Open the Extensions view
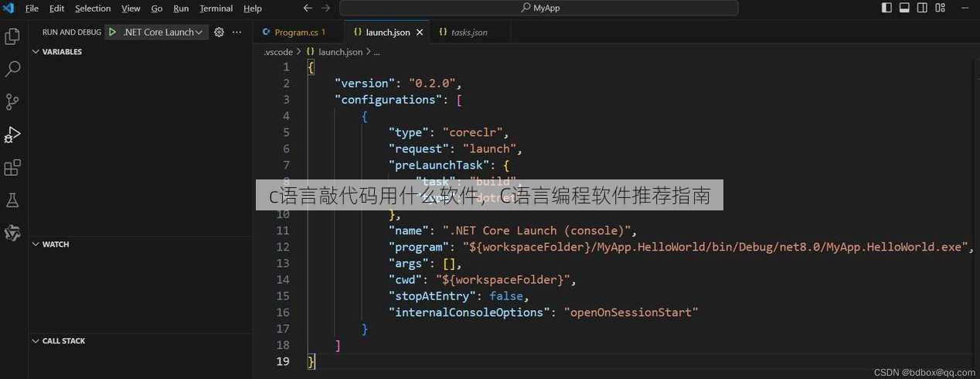The width and height of the screenshot is (980, 379). click(12, 168)
